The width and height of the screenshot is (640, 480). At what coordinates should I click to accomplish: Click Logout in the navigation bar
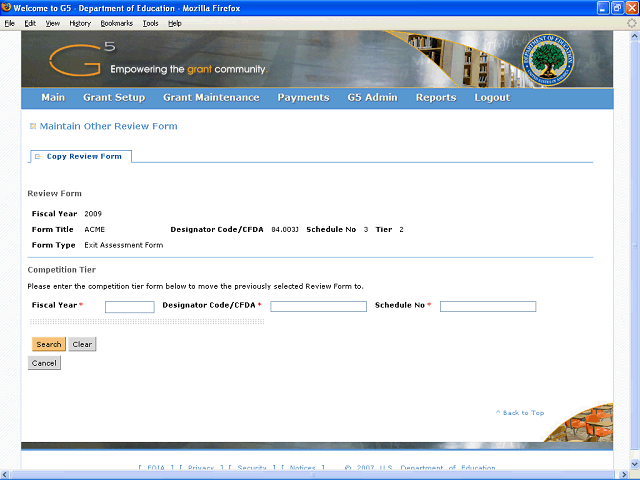[x=492, y=98]
